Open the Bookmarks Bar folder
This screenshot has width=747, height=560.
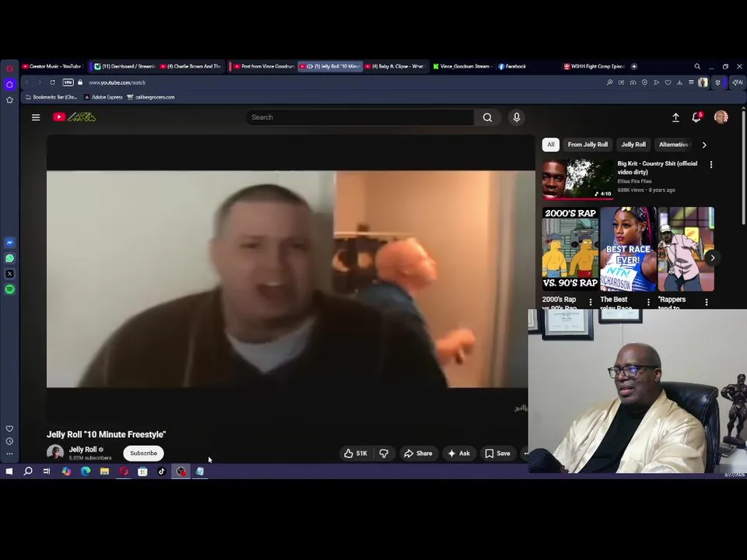51,97
